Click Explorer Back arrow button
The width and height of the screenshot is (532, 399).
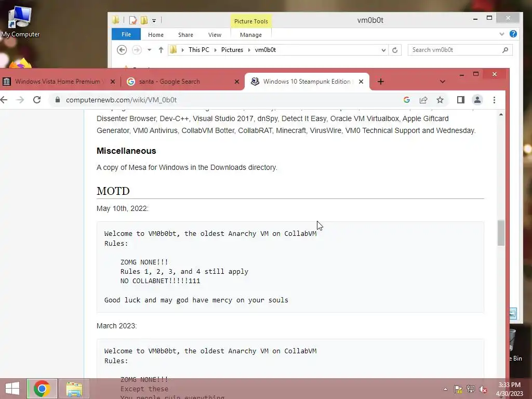[x=122, y=50]
